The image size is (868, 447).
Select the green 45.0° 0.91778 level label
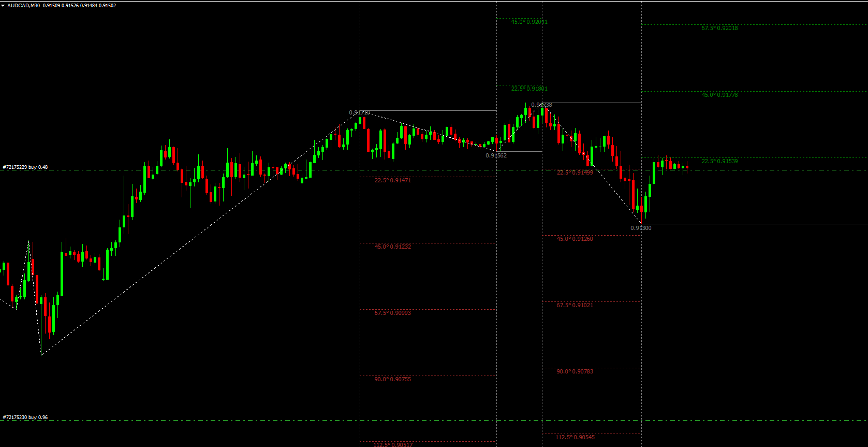(719, 95)
